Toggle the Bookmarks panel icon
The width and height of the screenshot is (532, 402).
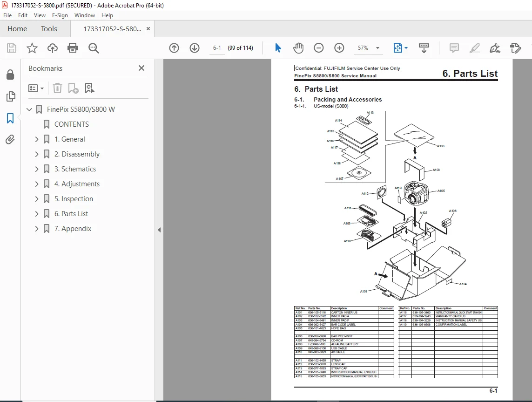click(x=10, y=118)
